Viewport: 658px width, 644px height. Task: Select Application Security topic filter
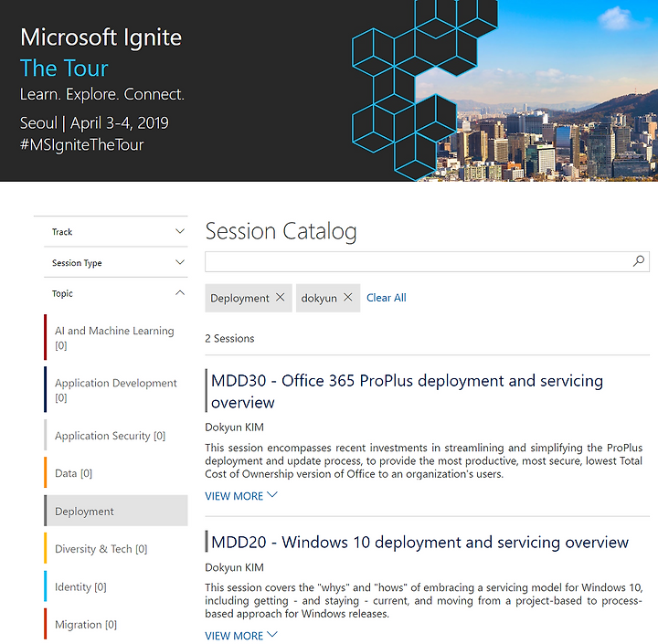pyautogui.click(x=116, y=436)
